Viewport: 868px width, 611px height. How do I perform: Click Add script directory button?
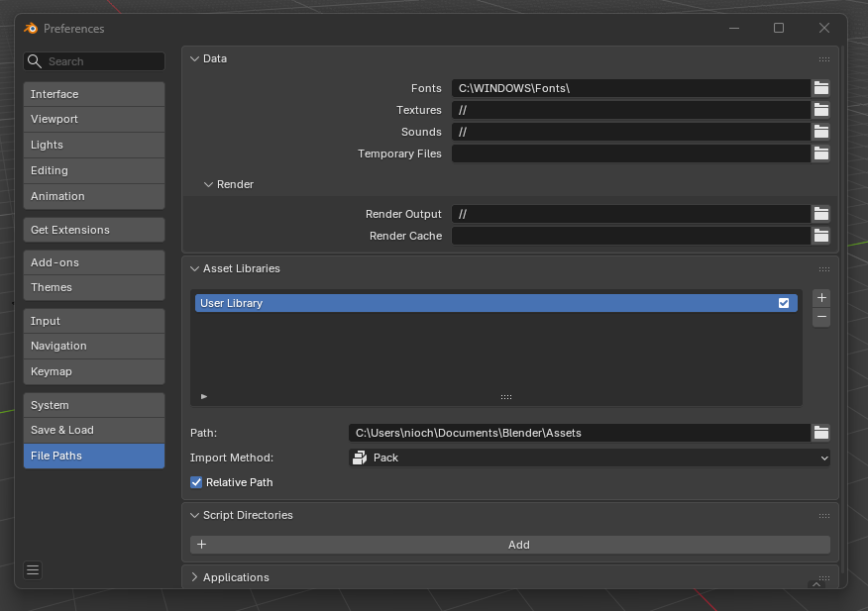(x=510, y=545)
